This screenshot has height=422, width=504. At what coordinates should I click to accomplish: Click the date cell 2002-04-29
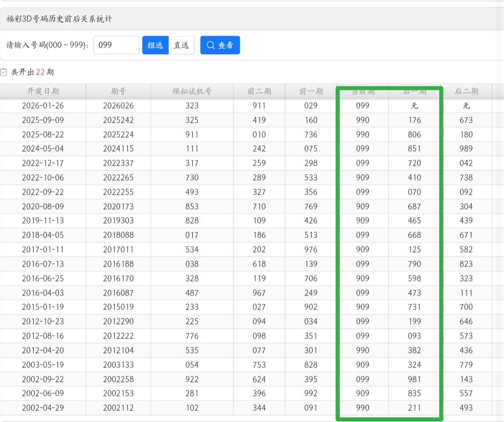(43, 408)
